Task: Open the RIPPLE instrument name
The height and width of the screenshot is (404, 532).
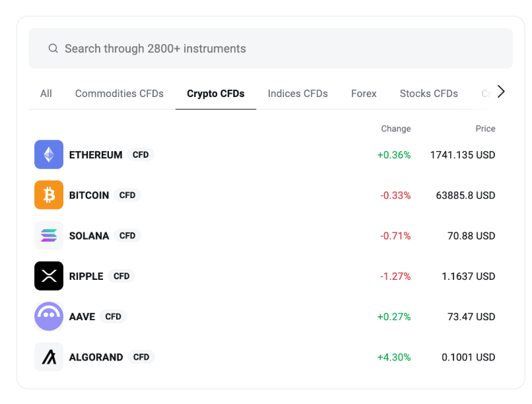Action: pyautogui.click(x=86, y=276)
